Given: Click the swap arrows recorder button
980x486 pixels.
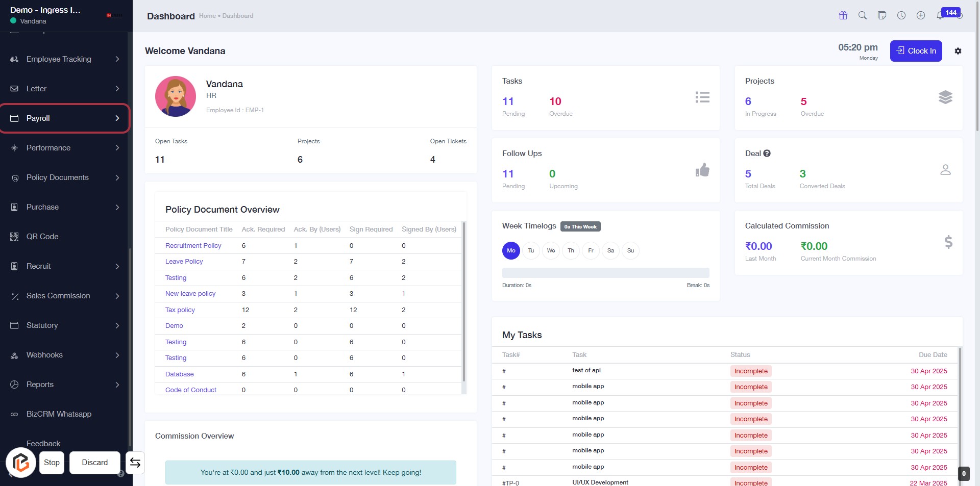Looking at the screenshot, I should click(x=135, y=463).
